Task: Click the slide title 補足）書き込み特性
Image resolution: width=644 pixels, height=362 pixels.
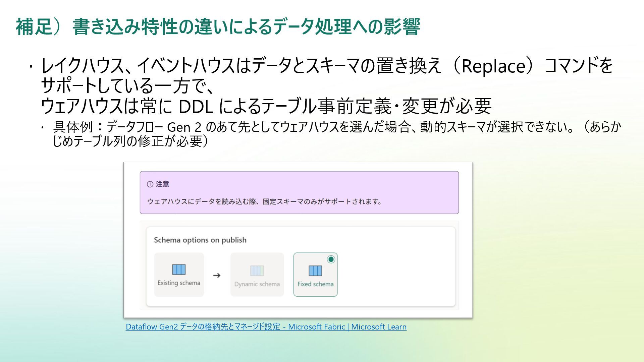Action: [218, 26]
